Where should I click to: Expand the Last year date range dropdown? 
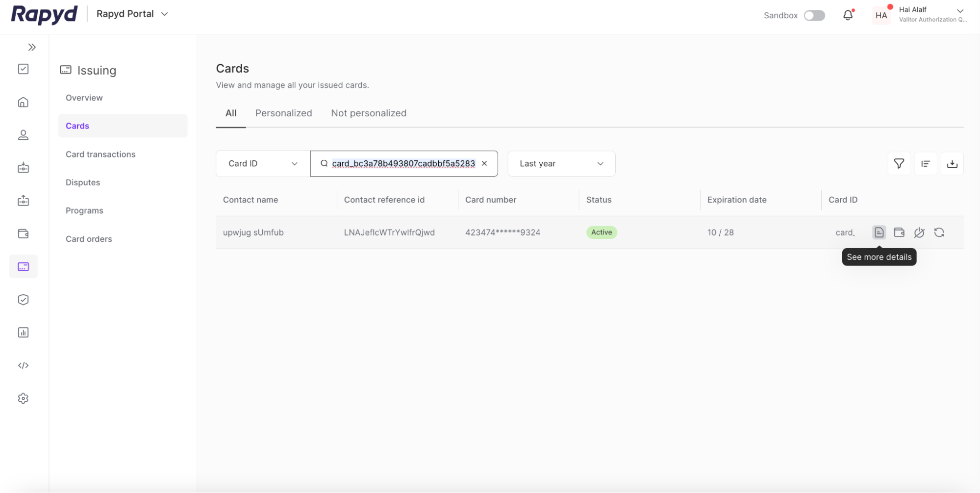point(561,163)
